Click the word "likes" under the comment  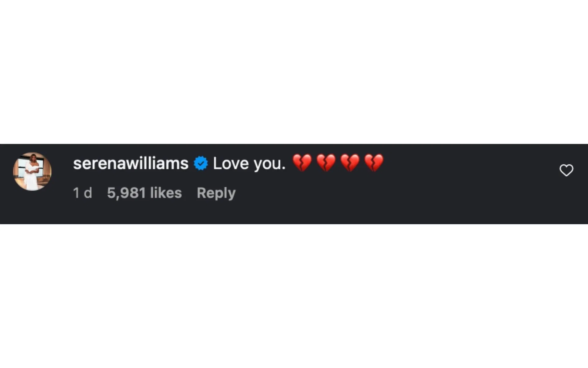coord(166,193)
